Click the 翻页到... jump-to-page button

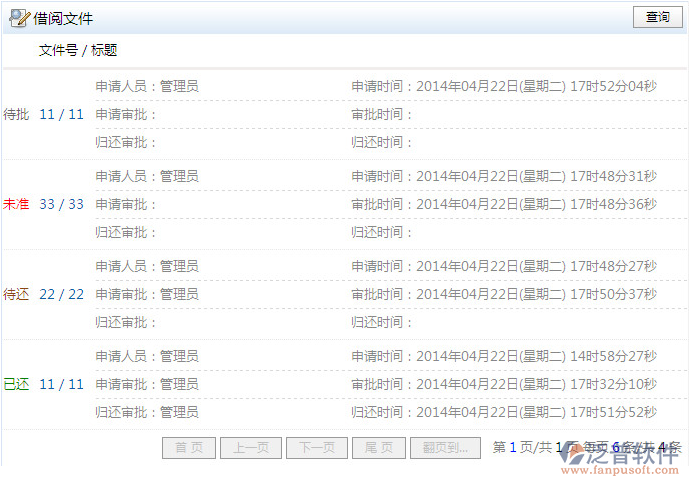445,448
